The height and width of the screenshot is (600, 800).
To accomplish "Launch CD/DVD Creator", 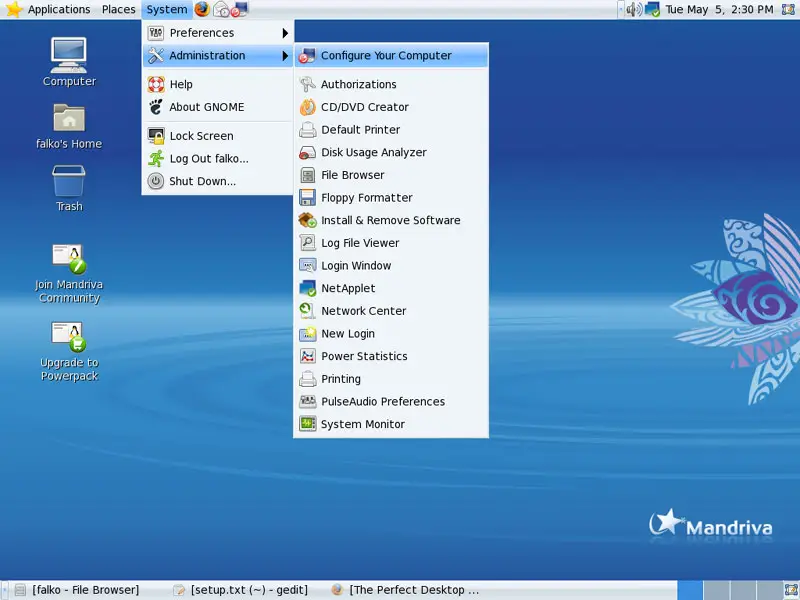I will [391, 107].
